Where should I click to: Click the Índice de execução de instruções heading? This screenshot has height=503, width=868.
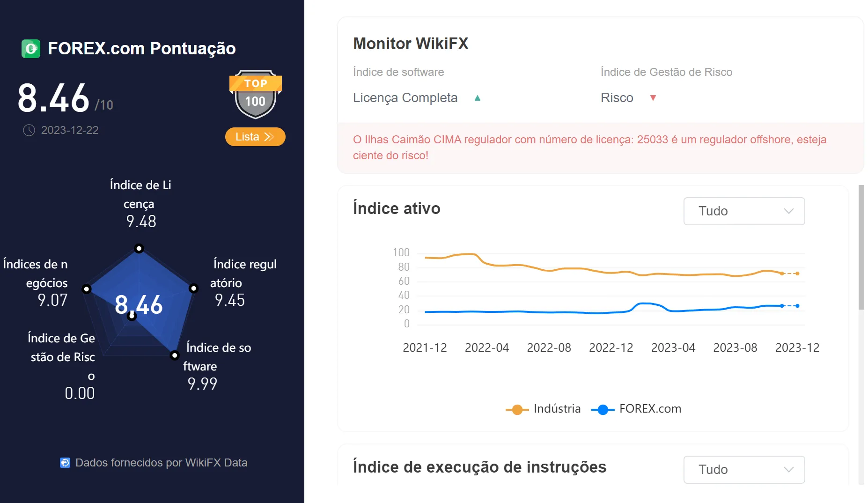point(479,467)
